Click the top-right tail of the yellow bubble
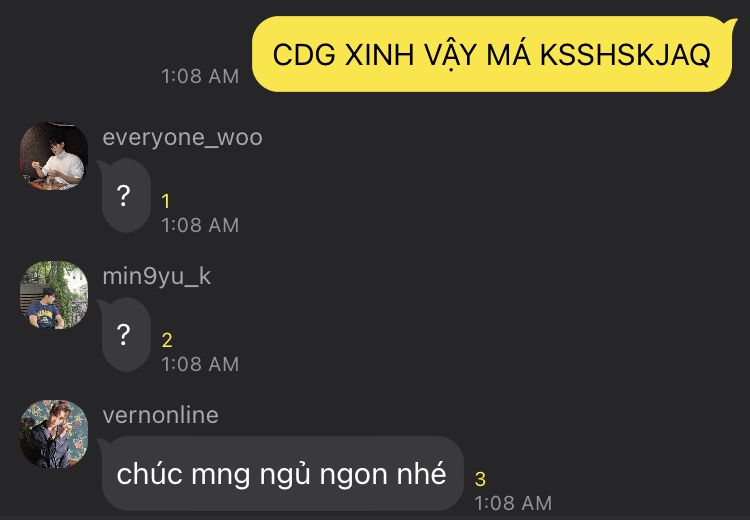Image resolution: width=750 pixels, height=520 pixels. click(x=731, y=22)
